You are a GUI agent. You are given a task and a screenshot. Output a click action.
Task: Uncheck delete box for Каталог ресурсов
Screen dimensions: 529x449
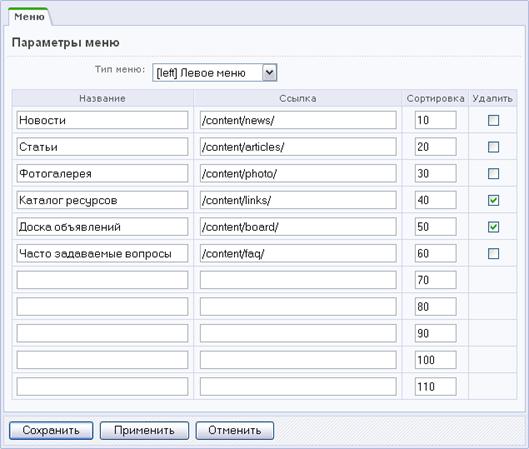(493, 200)
